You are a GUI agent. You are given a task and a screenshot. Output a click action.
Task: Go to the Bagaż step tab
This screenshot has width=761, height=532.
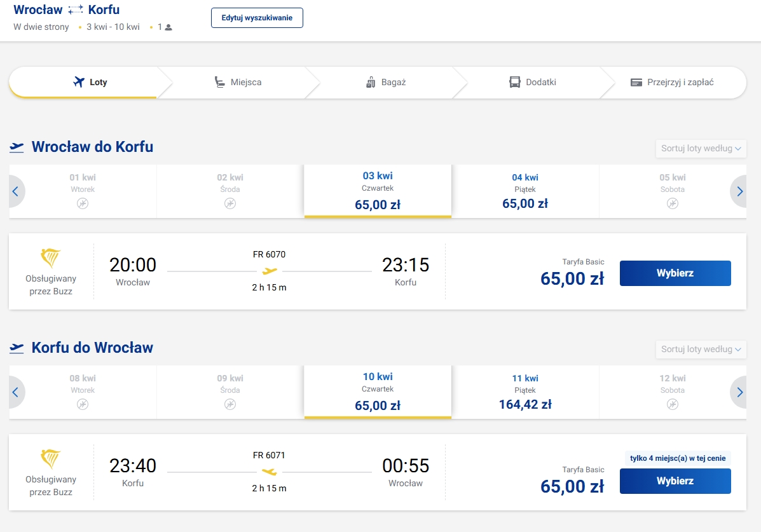tap(386, 83)
